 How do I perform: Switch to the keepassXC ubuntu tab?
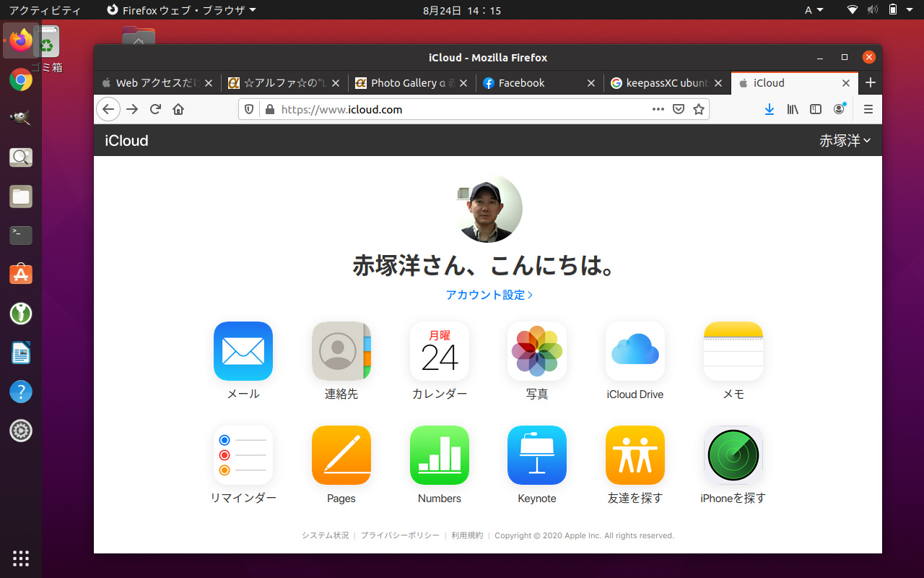coord(666,83)
